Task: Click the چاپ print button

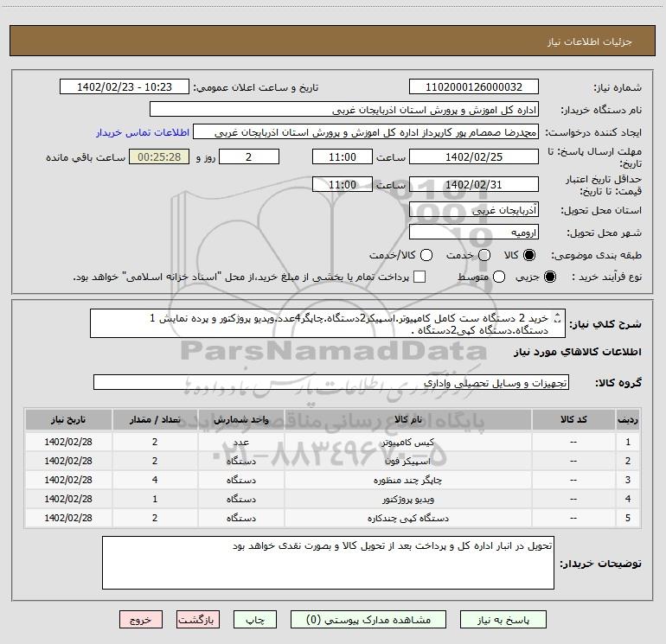Action: click(255, 620)
